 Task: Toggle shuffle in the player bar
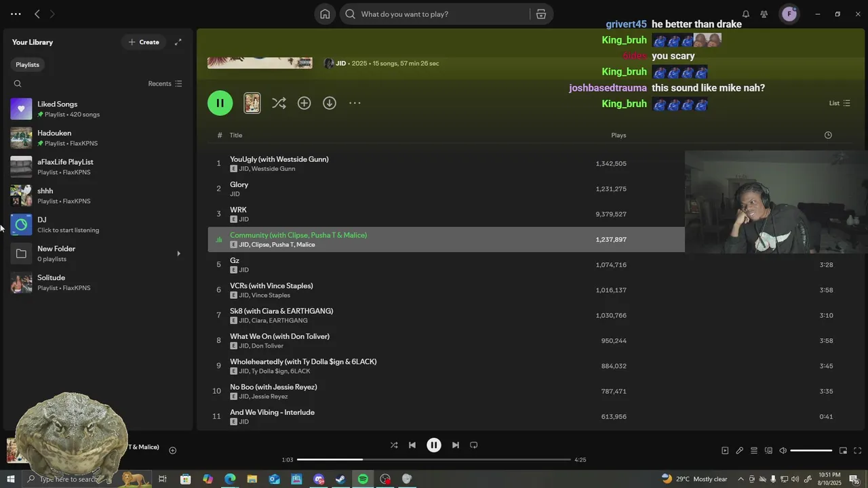(394, 445)
